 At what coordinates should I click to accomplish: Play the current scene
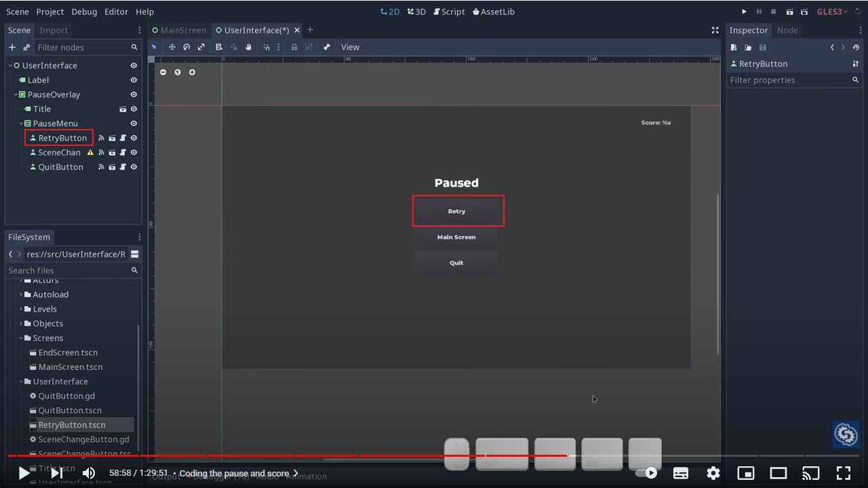(x=789, y=12)
